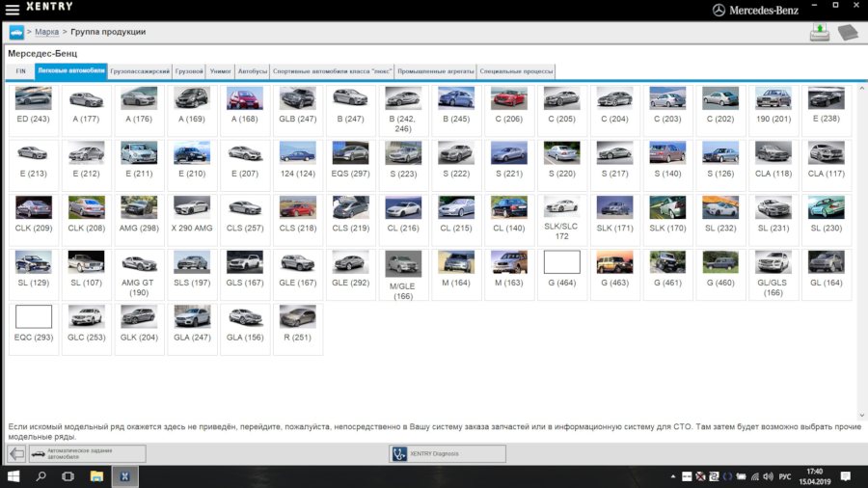The width and height of the screenshot is (868, 488).
Task: Open Windows taskbar search
Action: (x=41, y=476)
